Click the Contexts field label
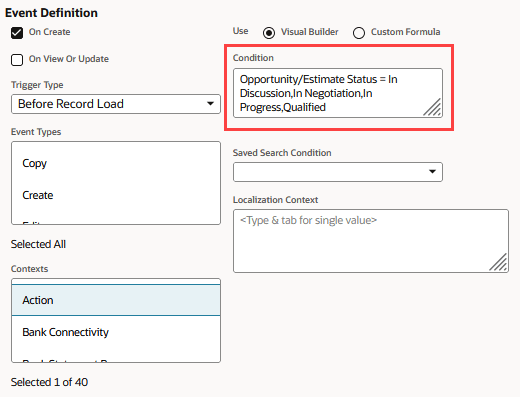Screen dimensions: 520x397 click(x=29, y=269)
